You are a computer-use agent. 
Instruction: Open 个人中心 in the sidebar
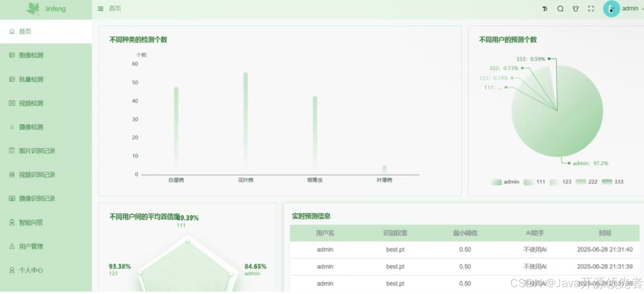46,270
